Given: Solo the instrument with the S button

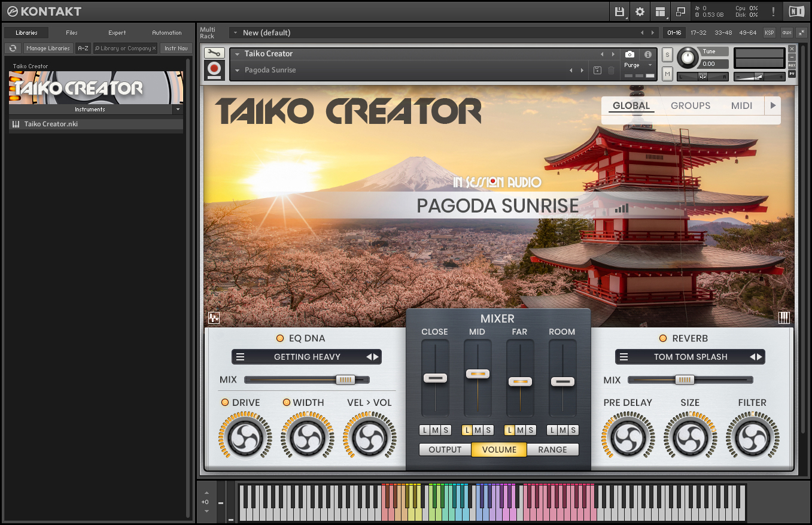Looking at the screenshot, I should pyautogui.click(x=668, y=55).
